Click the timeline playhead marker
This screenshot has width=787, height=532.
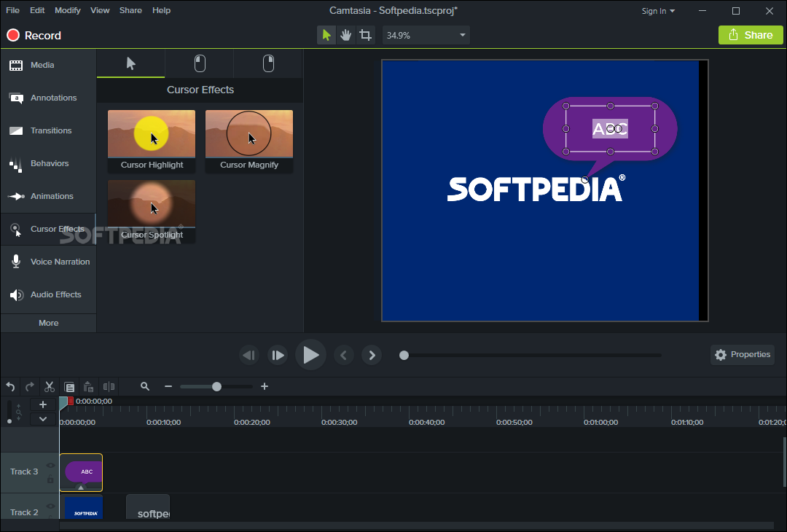coord(63,402)
